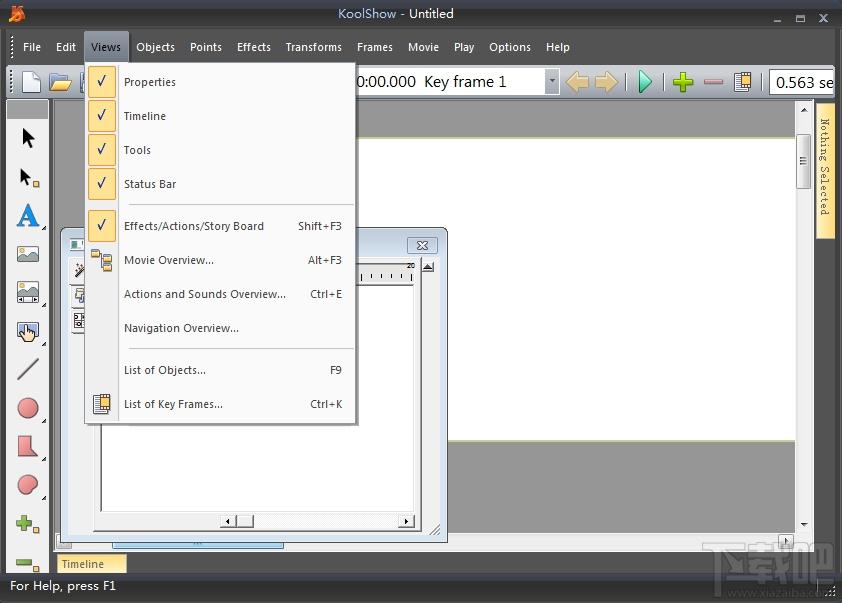Expand the key frame dropdown arrow
Screen dimensions: 842x603
552,82
